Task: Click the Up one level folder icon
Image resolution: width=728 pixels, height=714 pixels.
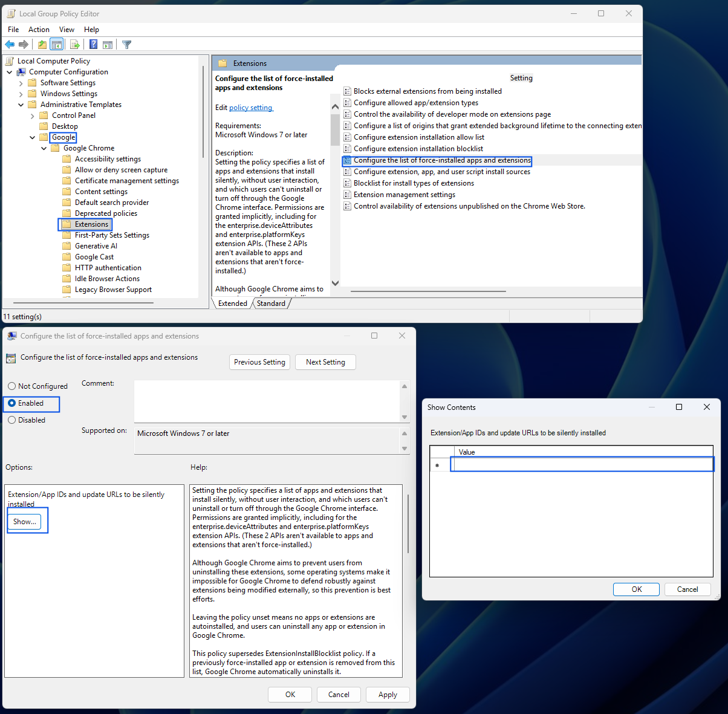Action: pyautogui.click(x=42, y=44)
